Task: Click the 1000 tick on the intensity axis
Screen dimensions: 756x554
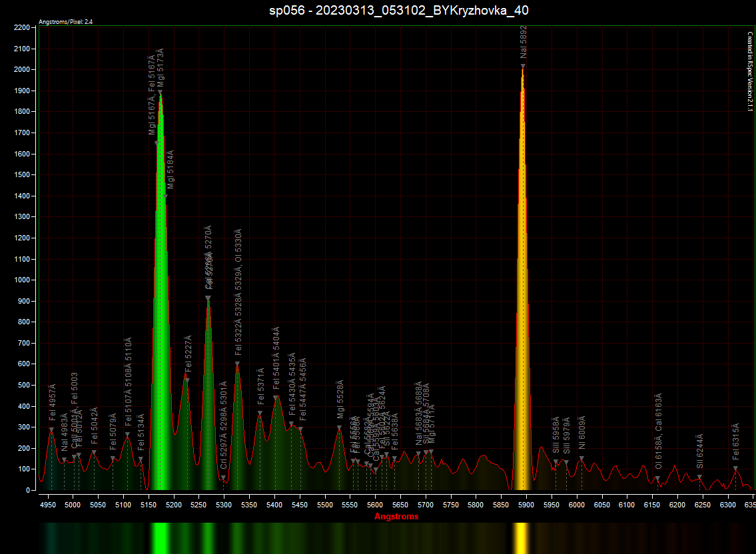Action: pyautogui.click(x=22, y=280)
